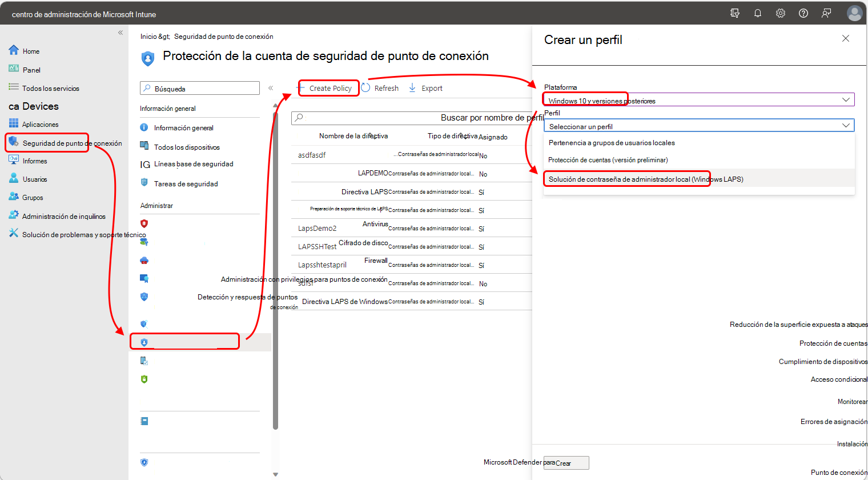Image resolution: width=868 pixels, height=480 pixels.
Task: Click the Informes monitor icon
Action: click(14, 160)
